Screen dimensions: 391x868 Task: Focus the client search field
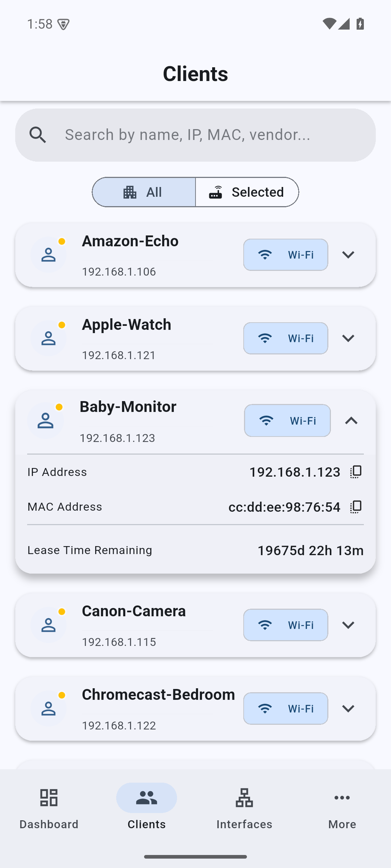click(x=195, y=135)
